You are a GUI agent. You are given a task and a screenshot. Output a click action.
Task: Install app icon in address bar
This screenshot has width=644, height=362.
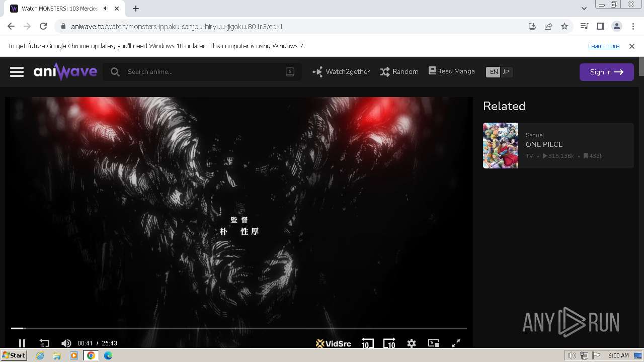tap(532, 26)
